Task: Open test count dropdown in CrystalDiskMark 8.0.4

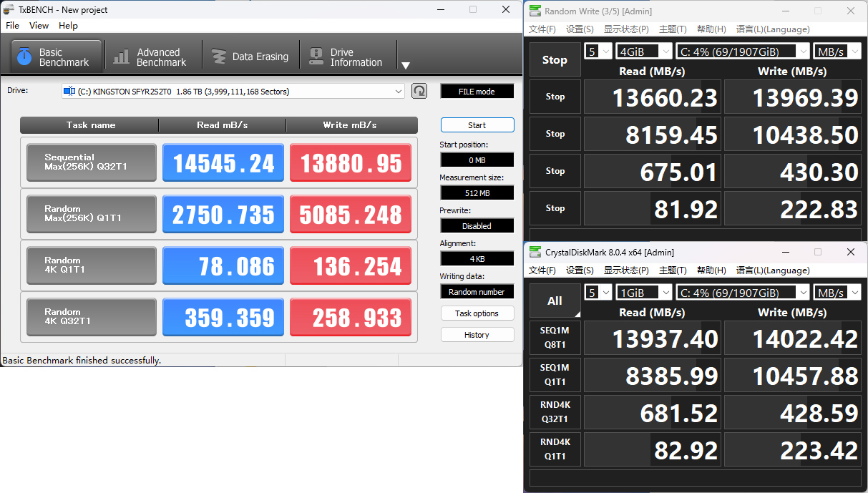Action: coord(599,292)
